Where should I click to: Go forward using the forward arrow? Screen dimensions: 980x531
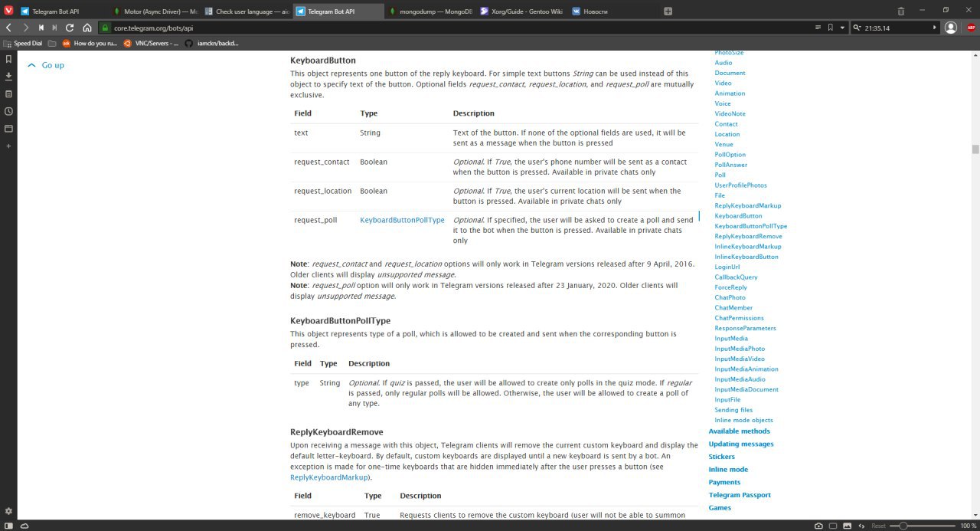point(25,28)
